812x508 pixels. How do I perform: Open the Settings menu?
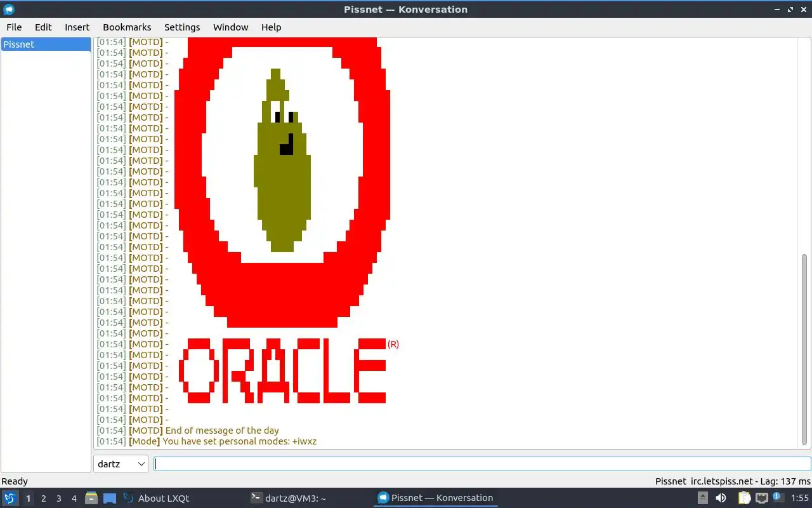click(182, 27)
